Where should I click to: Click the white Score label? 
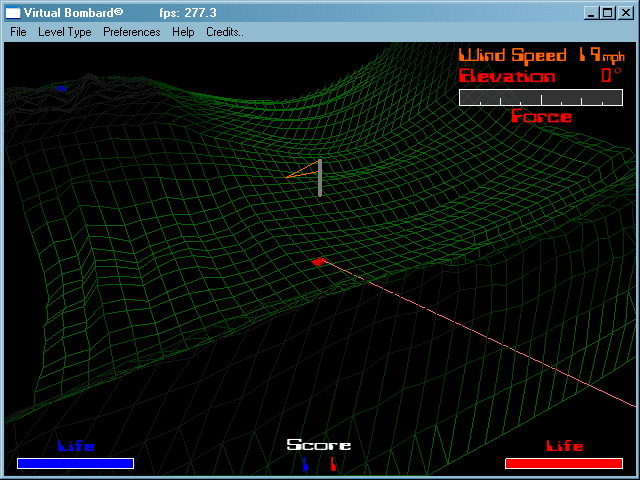319,444
